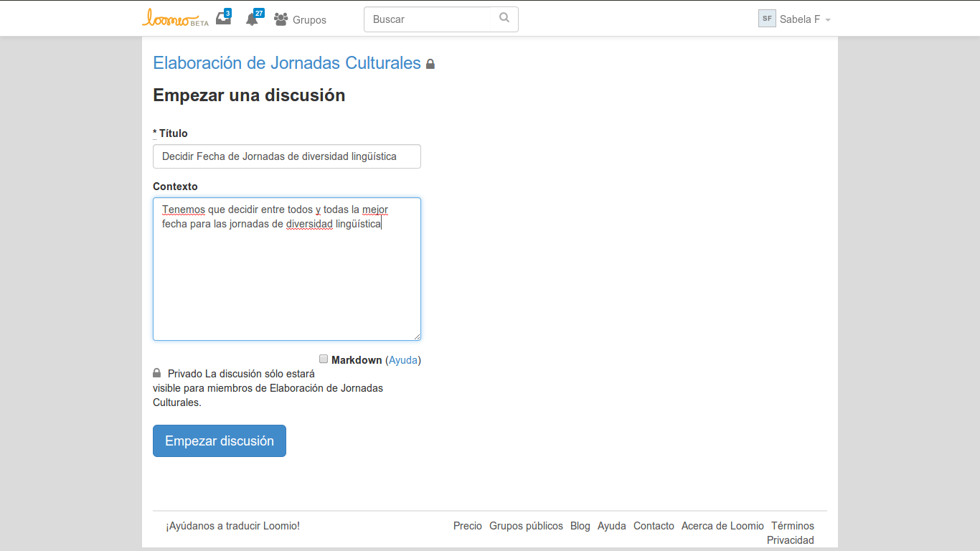Click the Loomio logo

coord(174,19)
